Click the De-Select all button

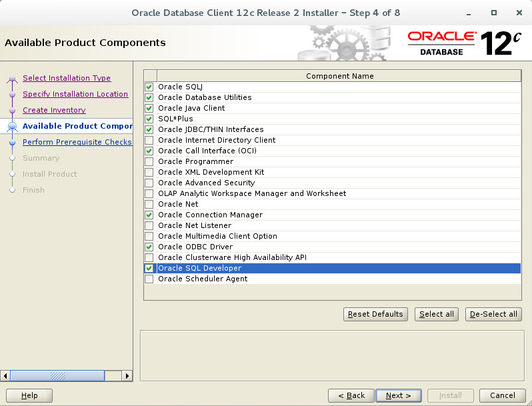[x=493, y=315]
